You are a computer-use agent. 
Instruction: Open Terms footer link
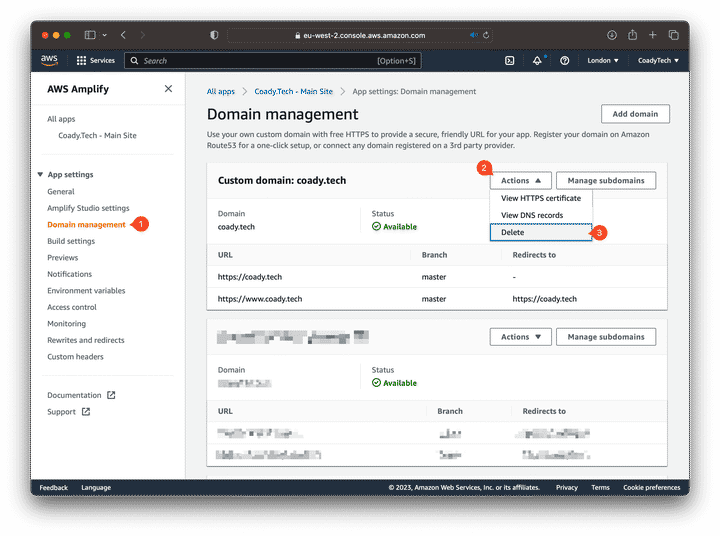600,488
